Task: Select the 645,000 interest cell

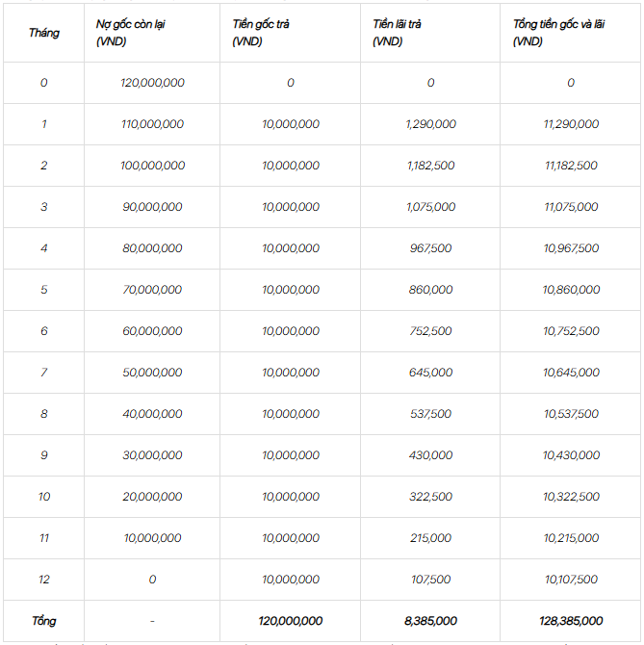Action: click(430, 373)
